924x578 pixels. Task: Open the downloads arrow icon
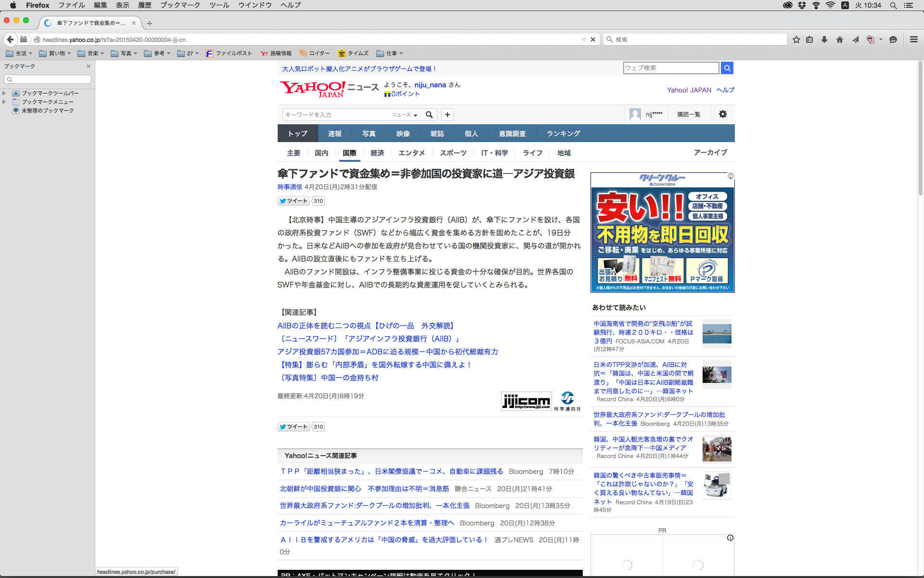point(824,39)
